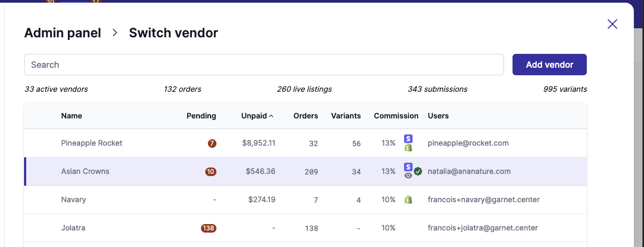Click the Orders column header
Viewport: 644px width, 247px height.
tap(306, 116)
